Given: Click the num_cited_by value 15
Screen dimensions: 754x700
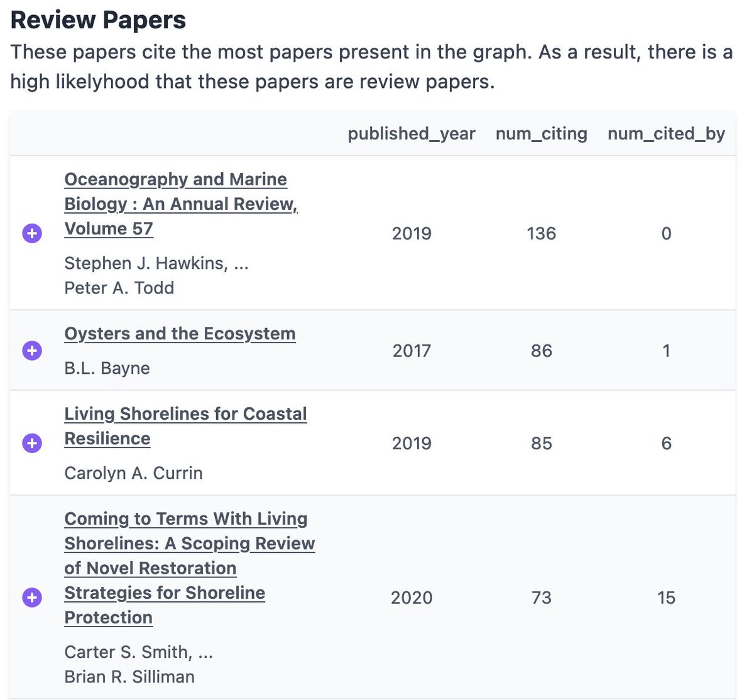Looking at the screenshot, I should tap(666, 598).
